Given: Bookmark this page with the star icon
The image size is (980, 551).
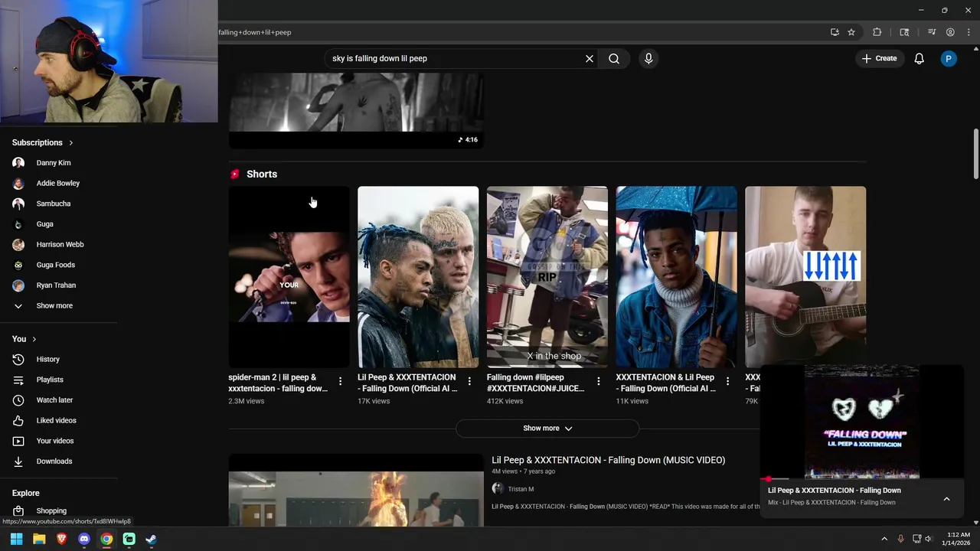Looking at the screenshot, I should (x=851, y=32).
